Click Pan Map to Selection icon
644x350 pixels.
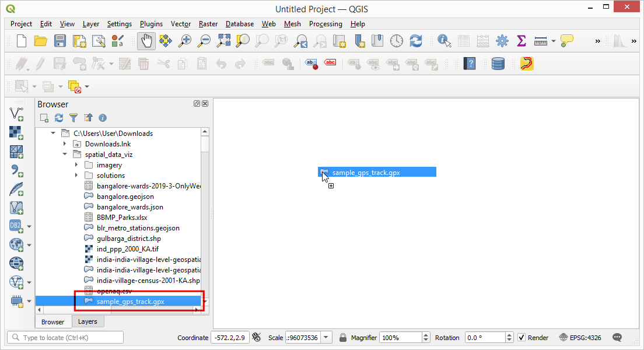coord(166,41)
